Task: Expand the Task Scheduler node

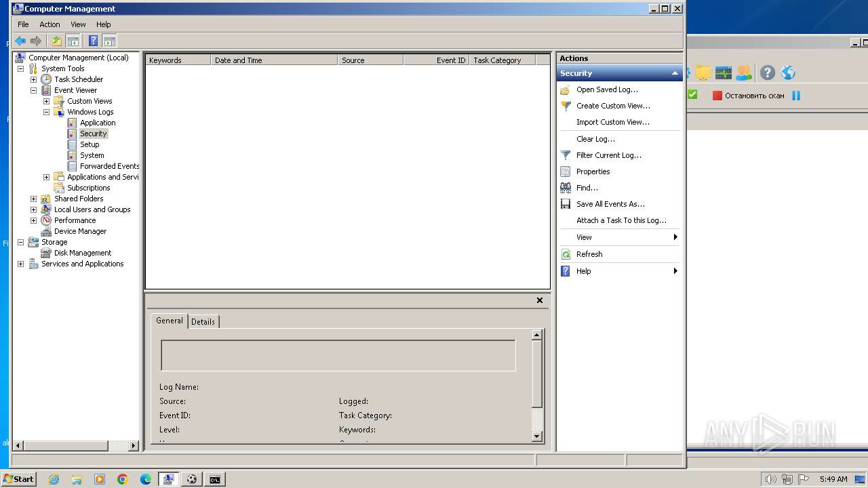Action: tap(33, 79)
